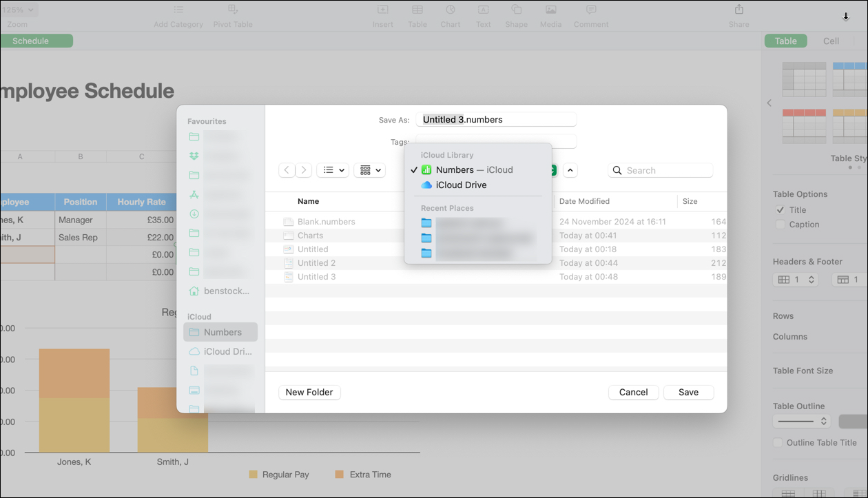868x498 pixels.
Task: Click the Save button
Action: coord(688,392)
